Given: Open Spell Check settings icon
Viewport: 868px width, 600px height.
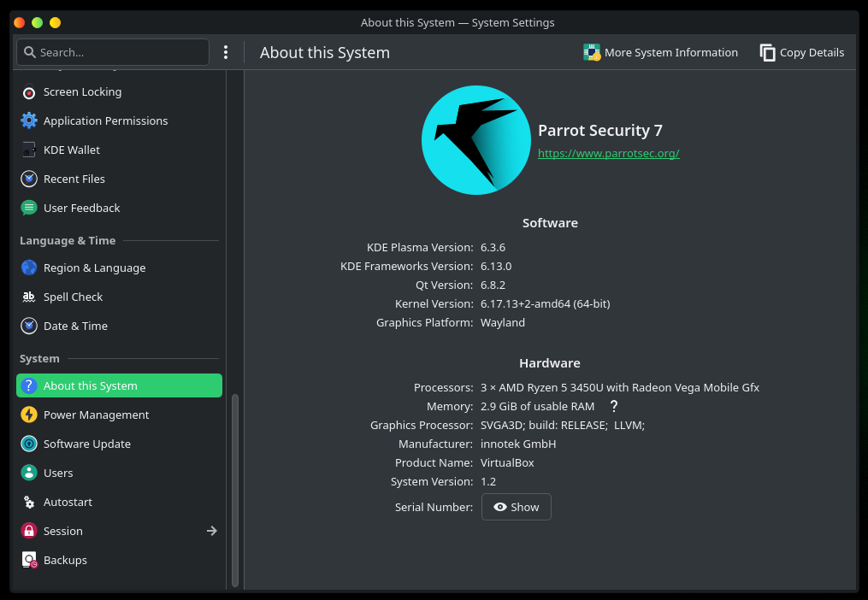Looking at the screenshot, I should coord(29,297).
